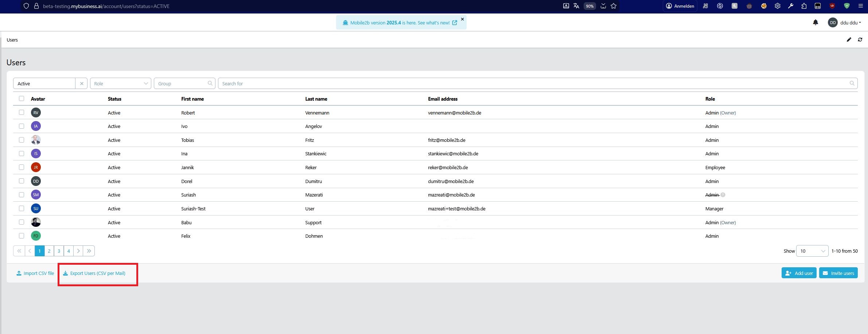
Task: Click Tobias Fritz's avatar photo
Action: [36, 140]
